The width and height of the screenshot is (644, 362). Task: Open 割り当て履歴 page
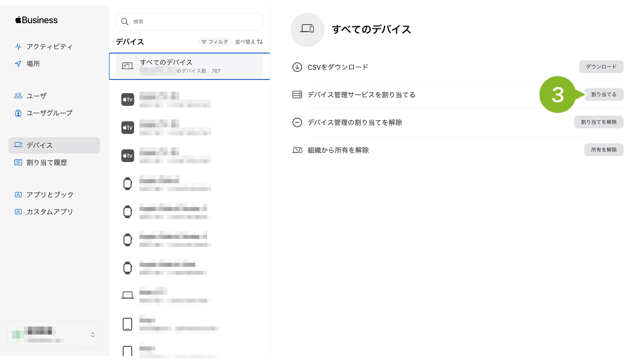click(x=46, y=163)
